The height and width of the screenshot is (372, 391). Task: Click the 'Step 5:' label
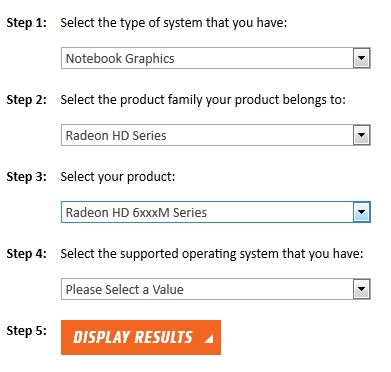[27, 331]
